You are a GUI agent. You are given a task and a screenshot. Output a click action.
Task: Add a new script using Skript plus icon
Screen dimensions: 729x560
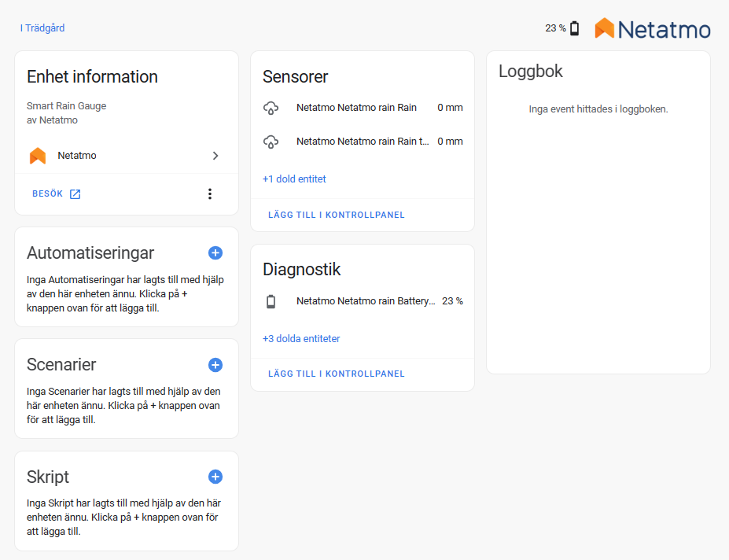pyautogui.click(x=215, y=477)
